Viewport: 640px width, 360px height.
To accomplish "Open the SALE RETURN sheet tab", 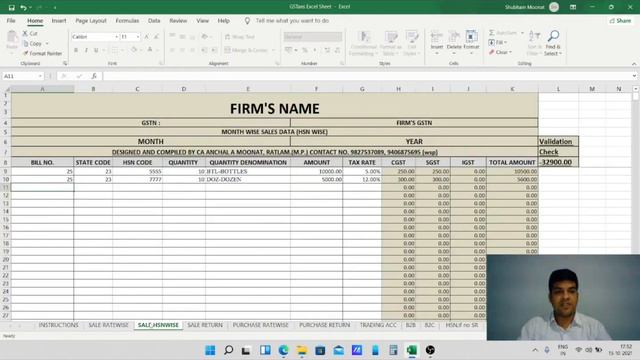I will coord(205,325).
